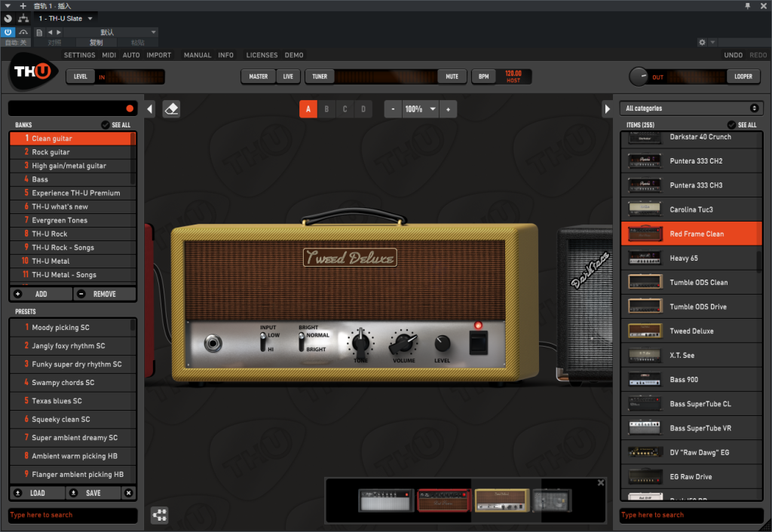
Task: Click the REMOVE bank button
Action: (x=105, y=294)
